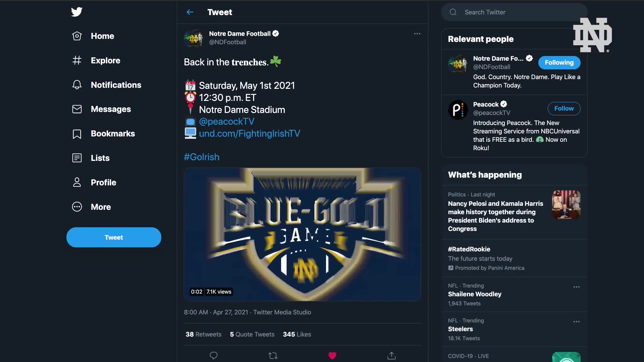Toggle Follow button for Peacock
Image resolution: width=644 pixels, height=362 pixels.
pyautogui.click(x=564, y=108)
